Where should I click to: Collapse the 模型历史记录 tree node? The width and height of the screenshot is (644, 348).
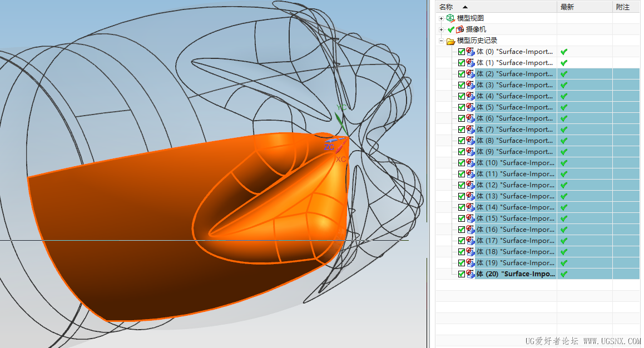point(442,41)
